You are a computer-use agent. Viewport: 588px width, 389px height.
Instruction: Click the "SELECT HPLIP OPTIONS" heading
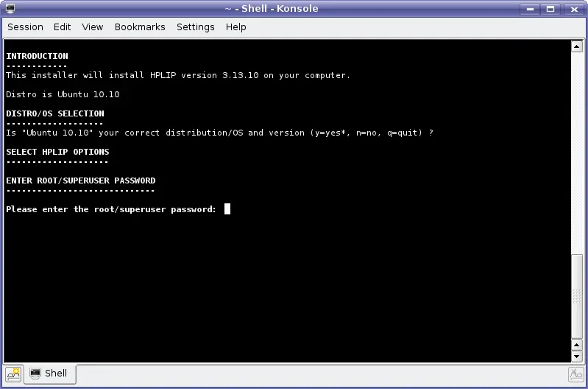pos(57,152)
